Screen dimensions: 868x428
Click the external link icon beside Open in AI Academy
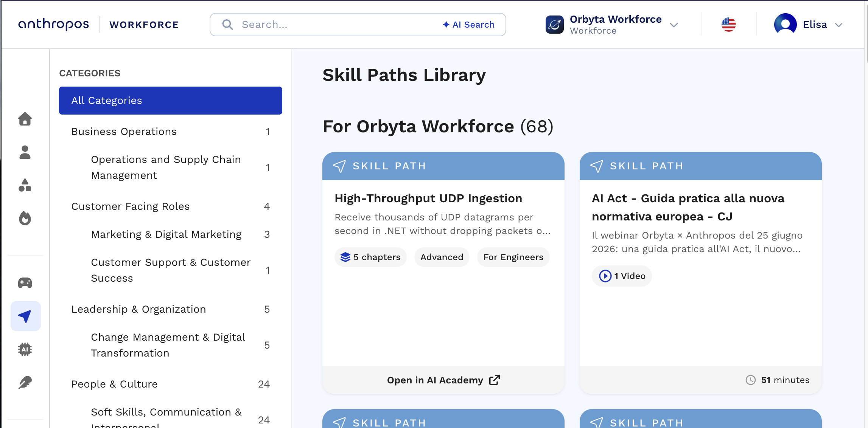point(495,380)
